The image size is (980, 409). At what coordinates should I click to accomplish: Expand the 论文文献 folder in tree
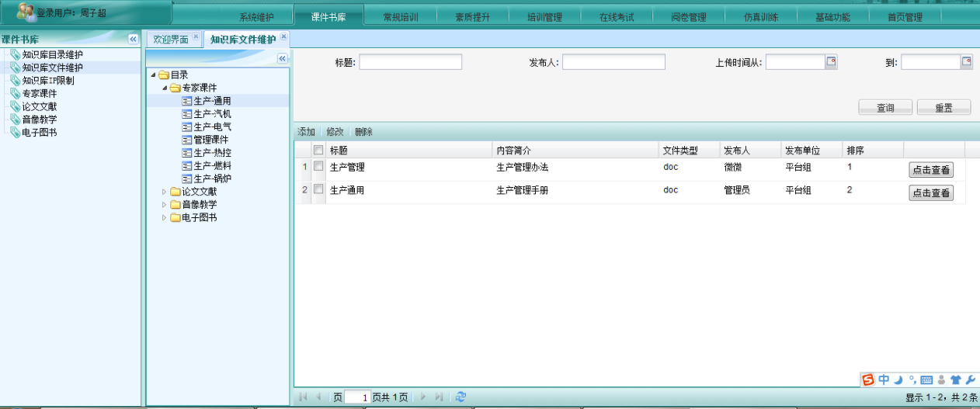[x=165, y=192]
